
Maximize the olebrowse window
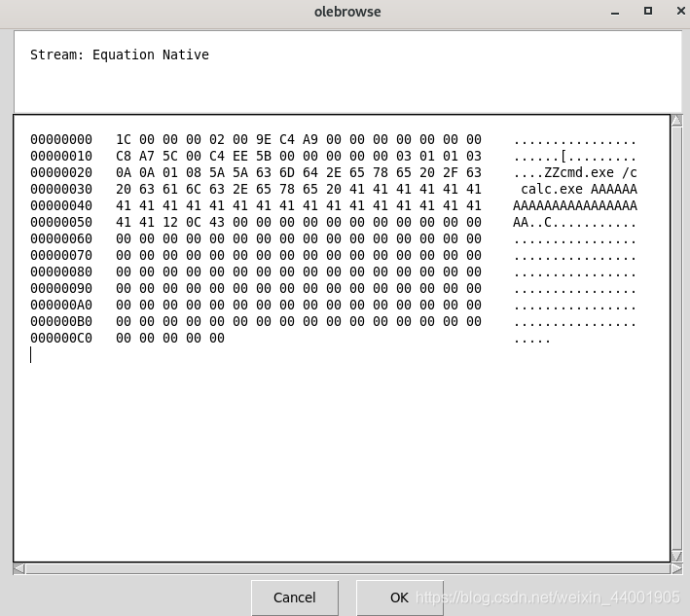pos(648,11)
